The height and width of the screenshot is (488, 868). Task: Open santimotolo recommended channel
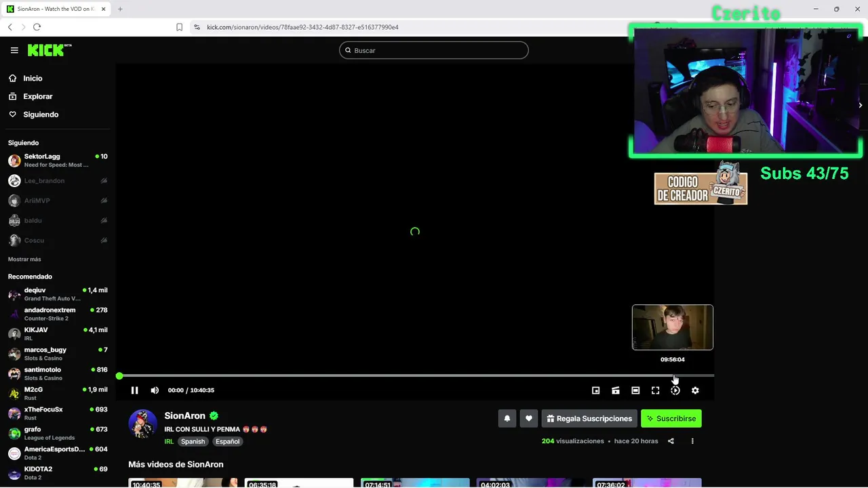(57, 373)
